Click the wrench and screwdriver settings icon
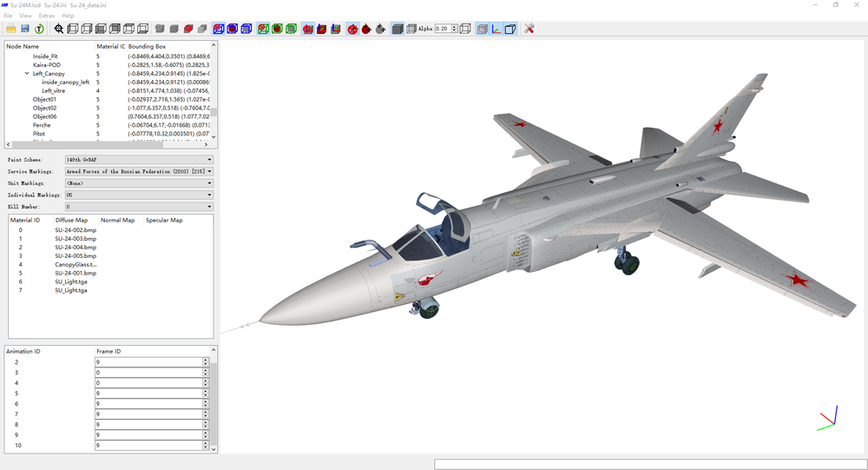Viewport: 868px width, 470px height. tap(529, 29)
